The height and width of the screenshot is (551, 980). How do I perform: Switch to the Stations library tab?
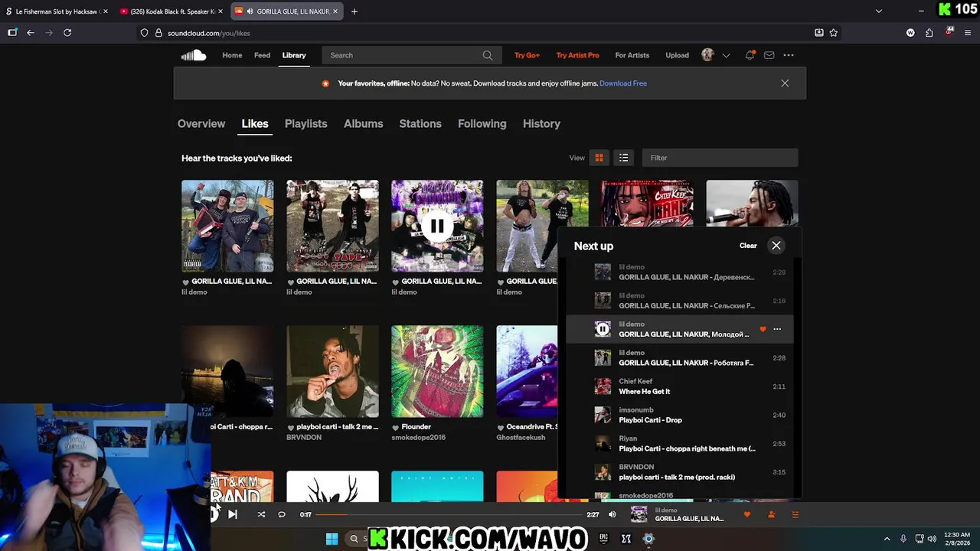420,123
